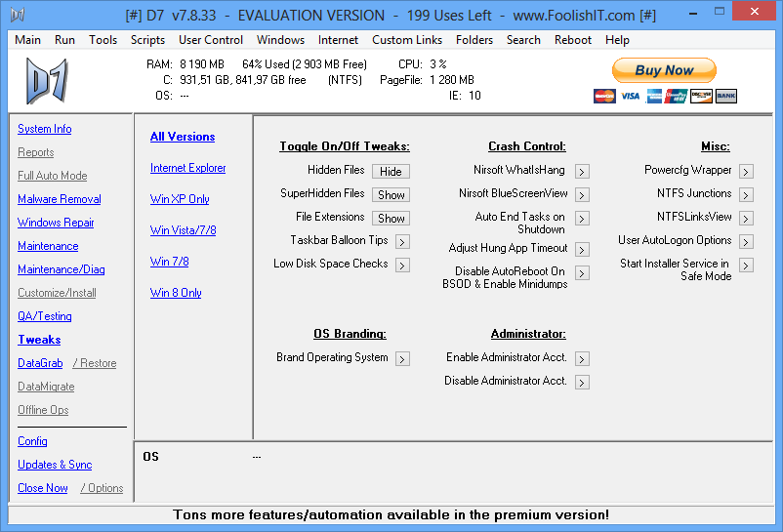Open the Reports link in sidebar

(35, 152)
